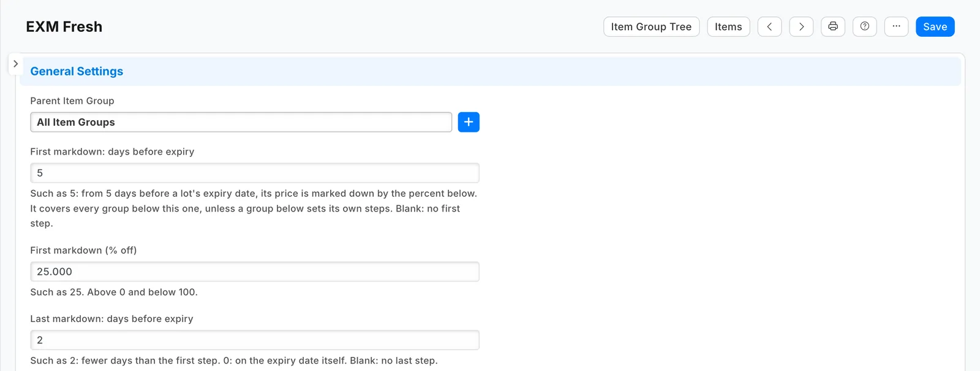This screenshot has height=371, width=980.
Task: Edit First markdown days before expiry field
Action: click(x=255, y=173)
